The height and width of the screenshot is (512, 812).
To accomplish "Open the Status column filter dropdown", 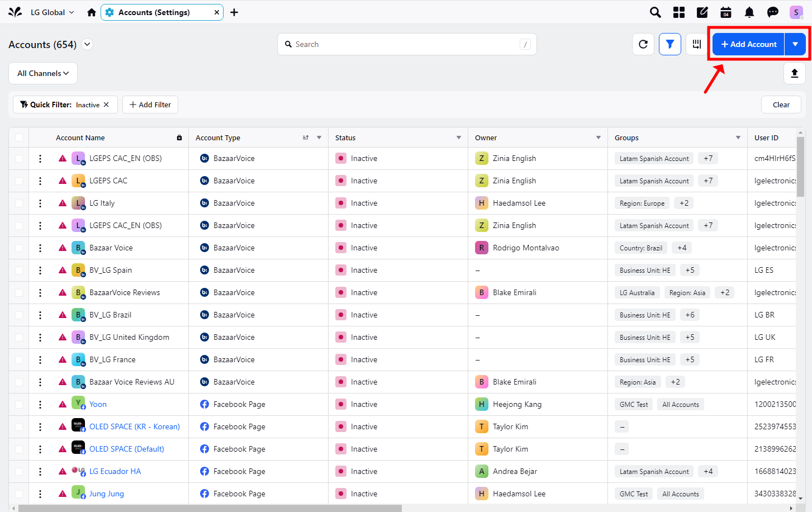I will pos(459,138).
